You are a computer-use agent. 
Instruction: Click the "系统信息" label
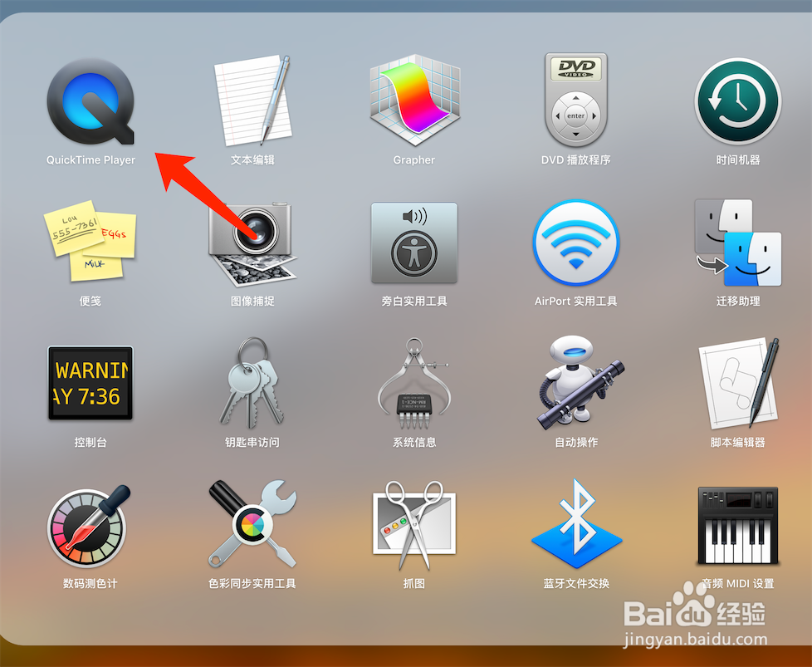click(414, 443)
